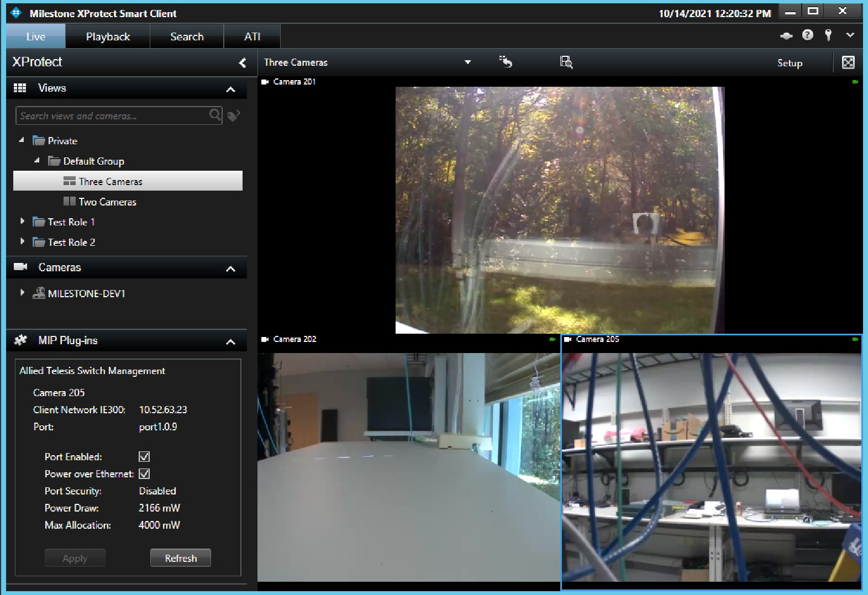Collapse the Default Group folder
The width and height of the screenshot is (868, 595).
37,161
